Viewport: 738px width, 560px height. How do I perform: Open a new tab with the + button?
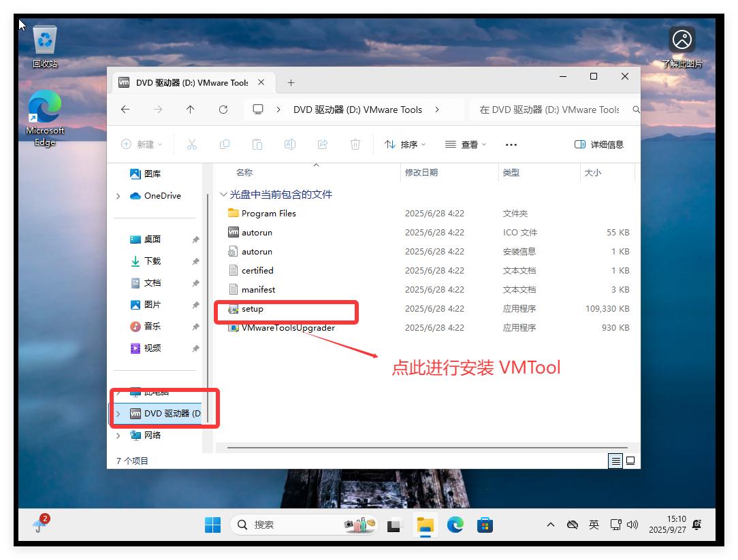291,82
